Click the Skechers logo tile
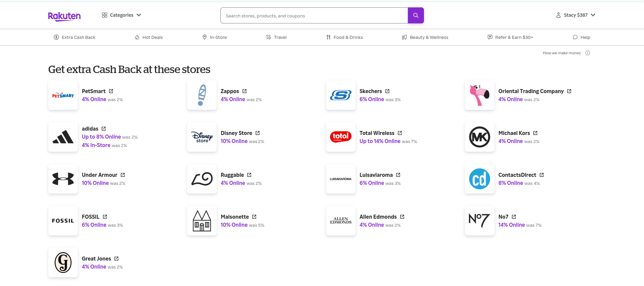The height and width of the screenshot is (286, 644). pos(341,95)
